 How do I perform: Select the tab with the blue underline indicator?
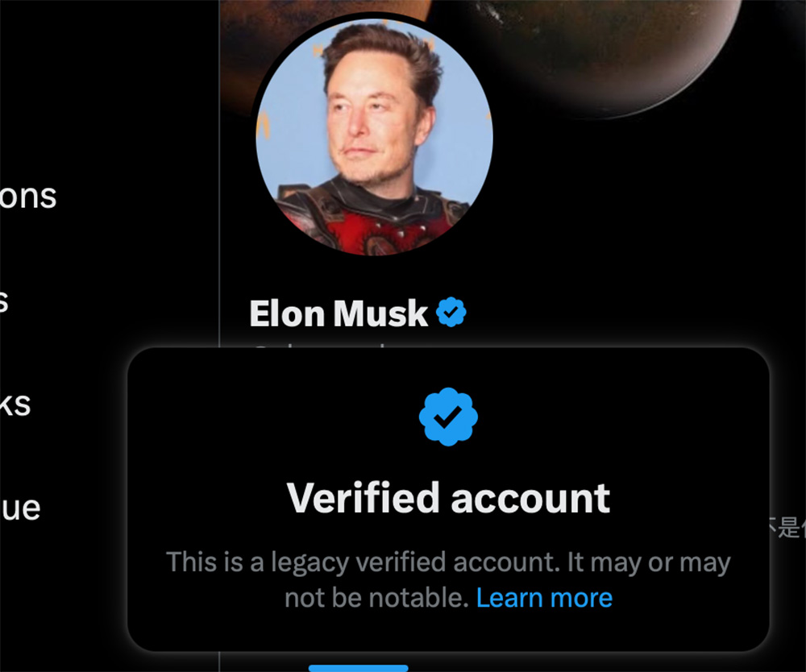coord(358,667)
